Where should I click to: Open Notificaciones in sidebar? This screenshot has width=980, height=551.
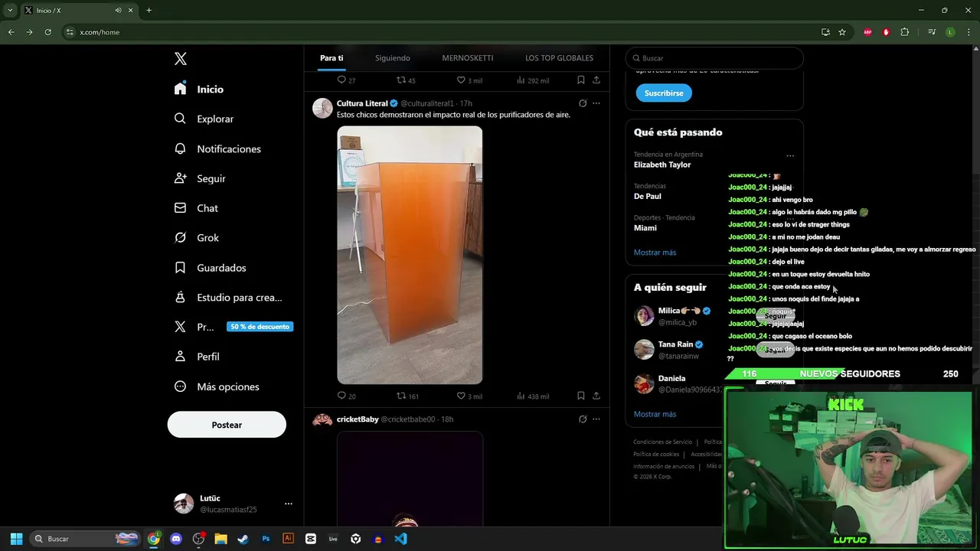click(x=217, y=148)
